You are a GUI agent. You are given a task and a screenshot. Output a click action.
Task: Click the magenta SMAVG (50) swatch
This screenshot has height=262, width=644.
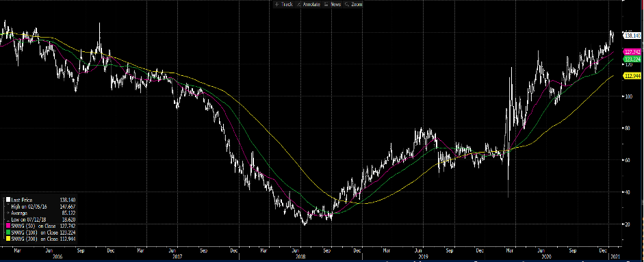tap(8, 226)
